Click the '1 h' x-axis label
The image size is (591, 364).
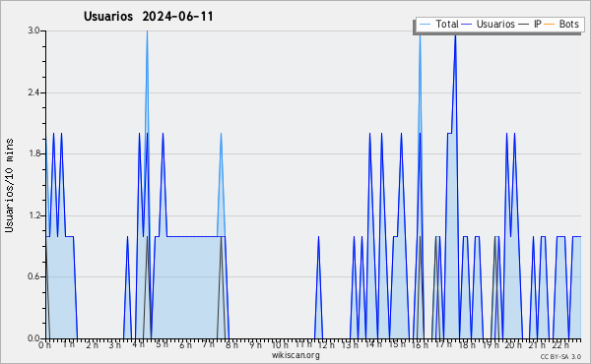tap(68, 344)
